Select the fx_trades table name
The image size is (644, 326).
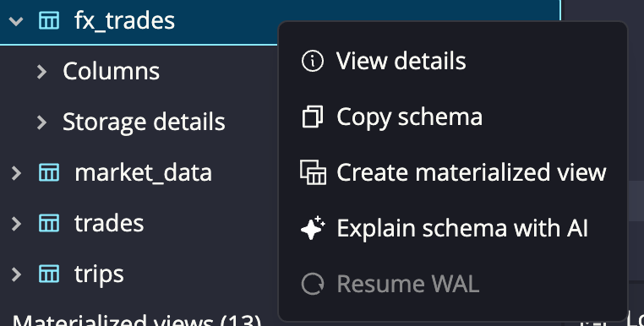[x=124, y=20]
